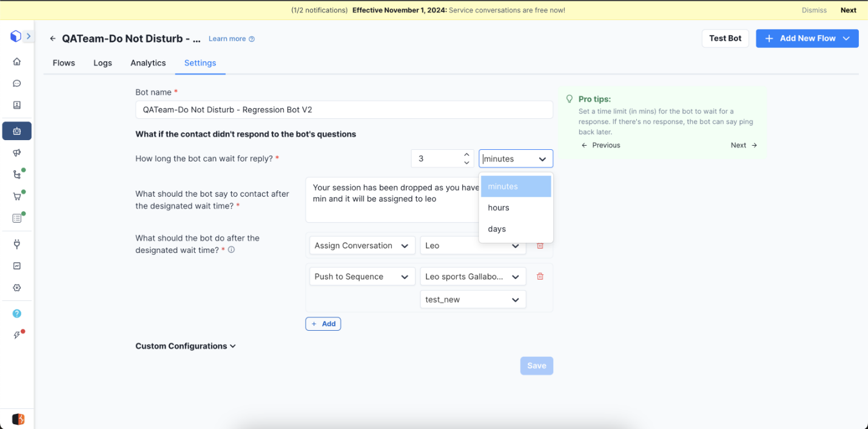Click the Test Bot button
Screen dimensions: 868x429
click(x=725, y=38)
